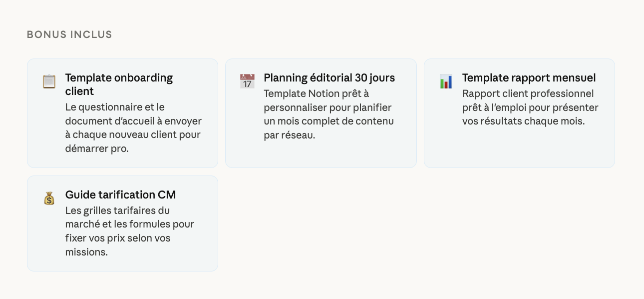Click the calendar icon beside Planning éditorial
The width and height of the screenshot is (644, 299).
coord(247,81)
